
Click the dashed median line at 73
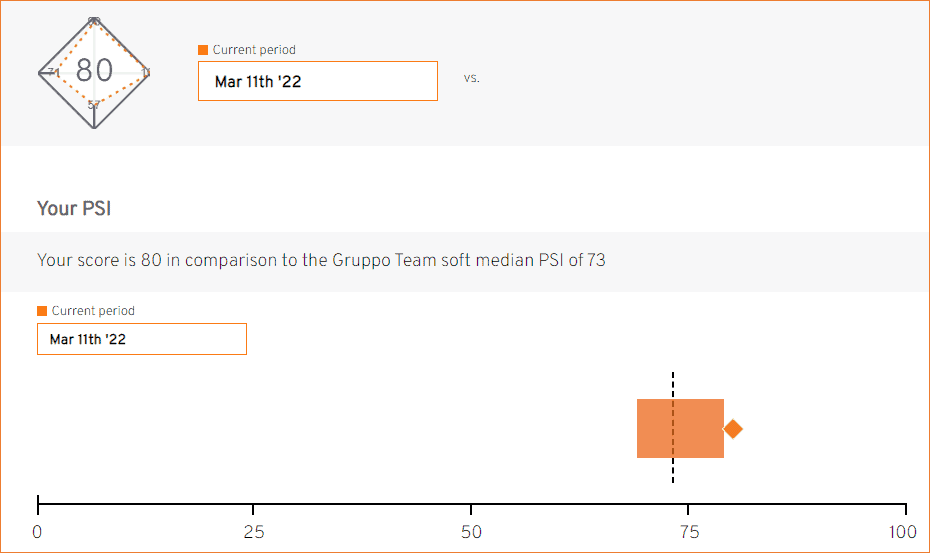[673, 427]
